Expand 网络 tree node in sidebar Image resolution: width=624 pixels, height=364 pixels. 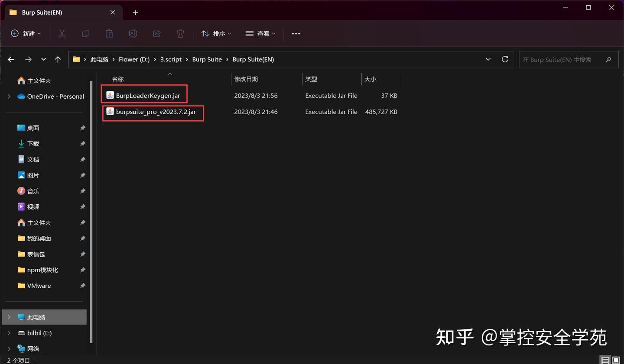(x=9, y=348)
